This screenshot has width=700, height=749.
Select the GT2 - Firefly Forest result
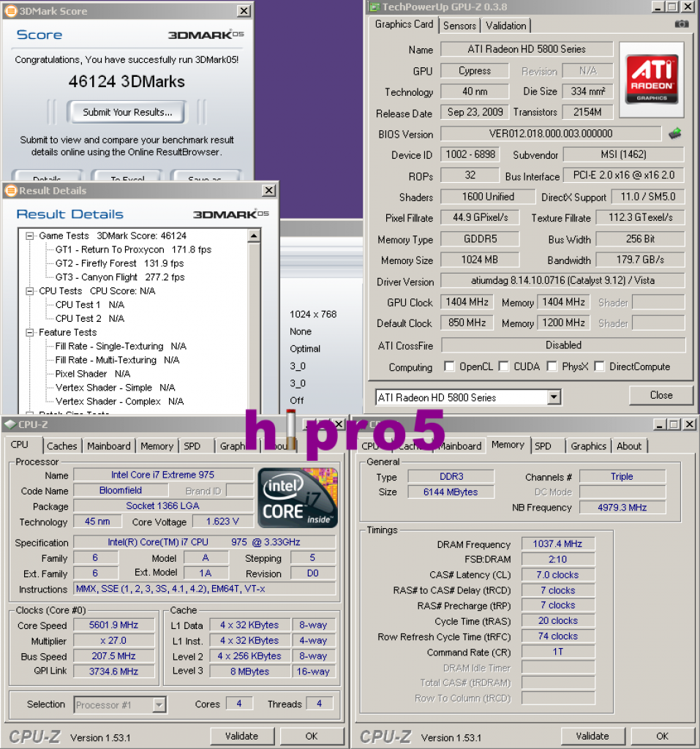point(119,263)
